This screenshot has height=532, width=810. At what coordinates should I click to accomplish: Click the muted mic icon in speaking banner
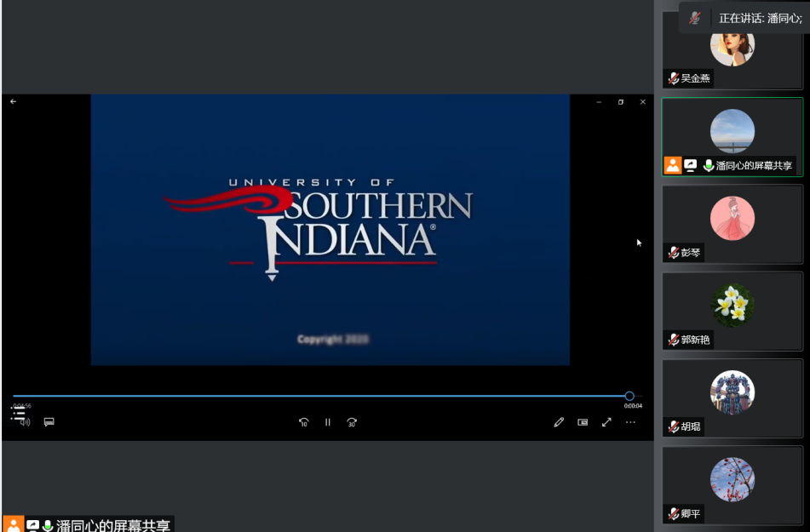tap(695, 18)
